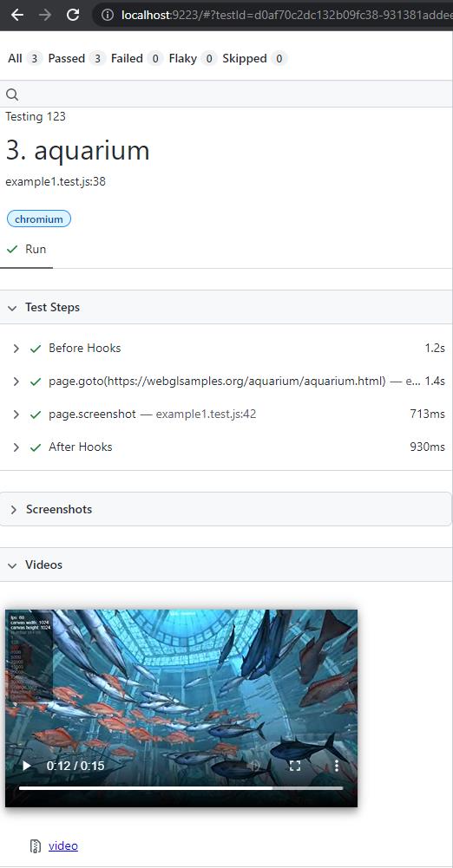Click the page.screenshot passed checkmark icon
The height and width of the screenshot is (868, 453).
(x=36, y=414)
